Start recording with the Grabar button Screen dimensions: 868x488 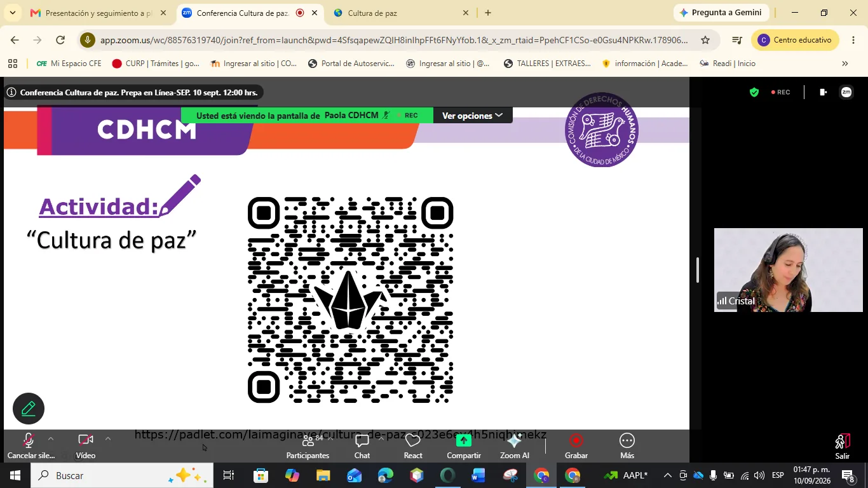[x=576, y=445]
